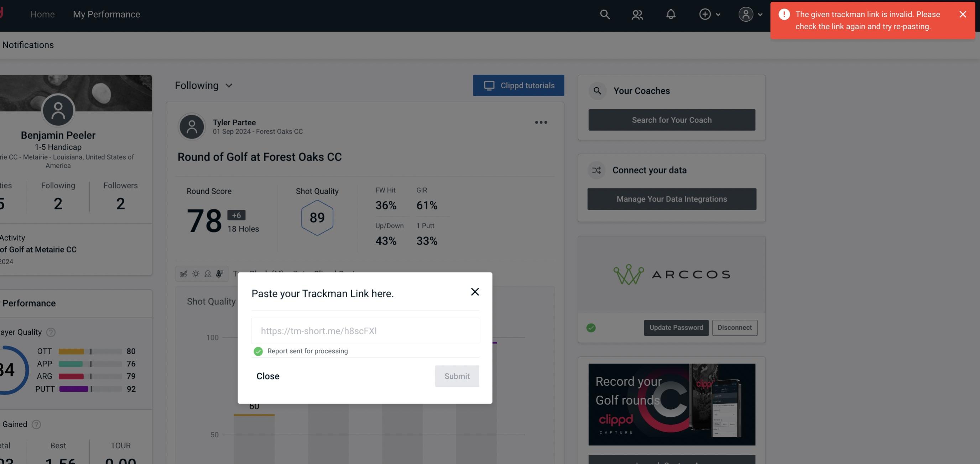Image resolution: width=980 pixels, height=464 pixels.
Task: Click the user profile avatar icon
Action: [746, 14]
